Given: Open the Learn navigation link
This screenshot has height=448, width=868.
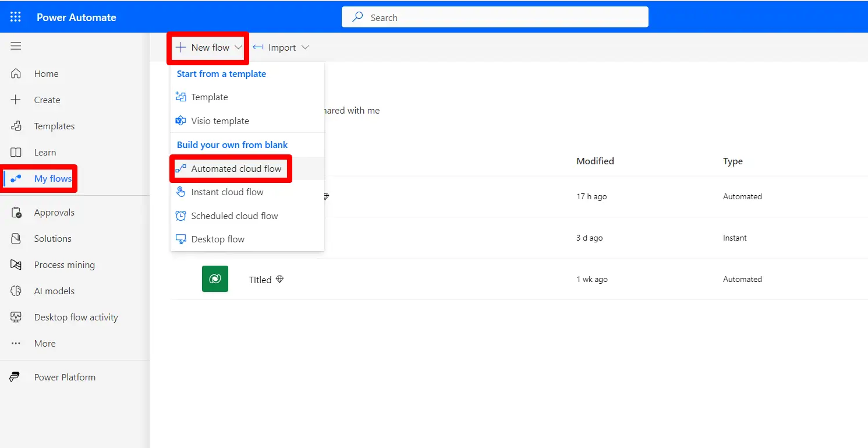Looking at the screenshot, I should coord(45,152).
